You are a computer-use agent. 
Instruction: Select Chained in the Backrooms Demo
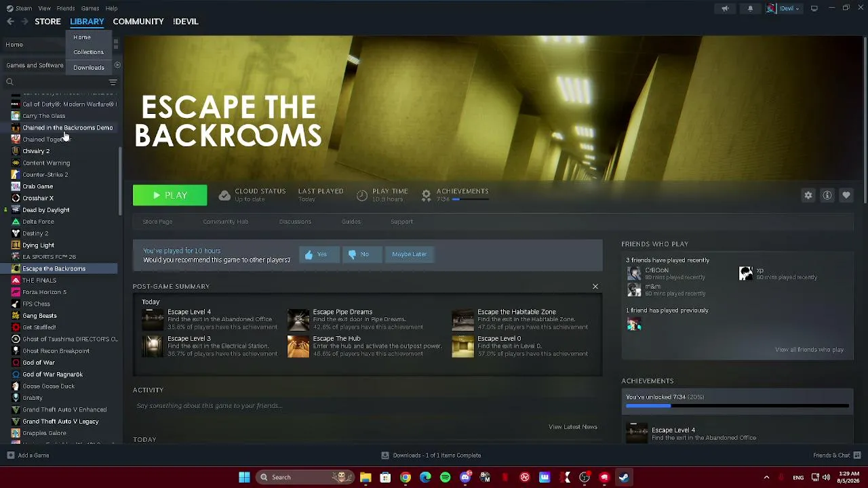click(x=68, y=128)
